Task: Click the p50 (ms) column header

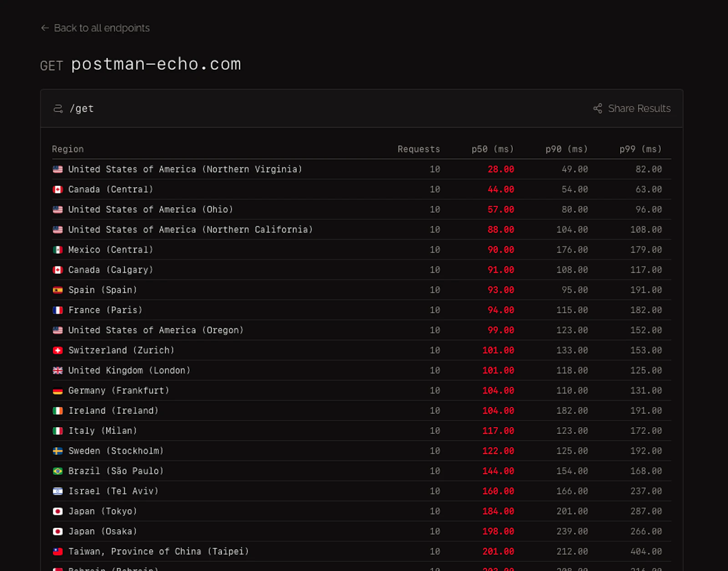Action: (x=493, y=149)
